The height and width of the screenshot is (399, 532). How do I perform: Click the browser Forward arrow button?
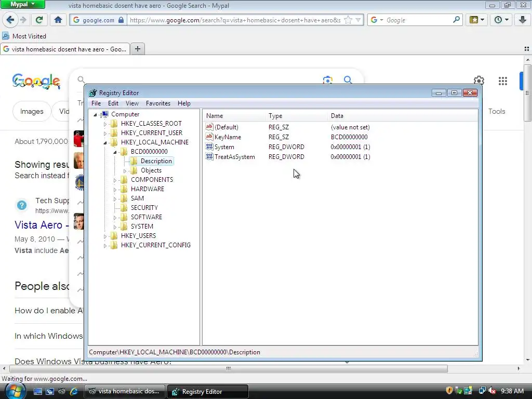coord(23,20)
